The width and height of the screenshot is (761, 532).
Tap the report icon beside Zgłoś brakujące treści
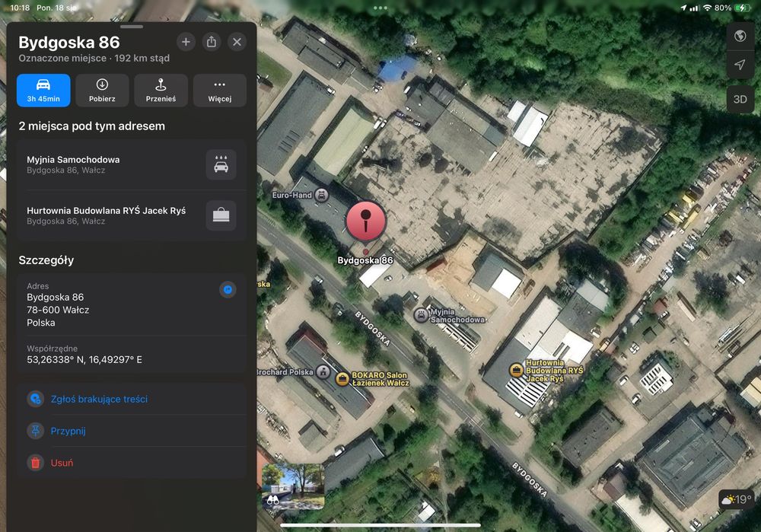pos(36,399)
